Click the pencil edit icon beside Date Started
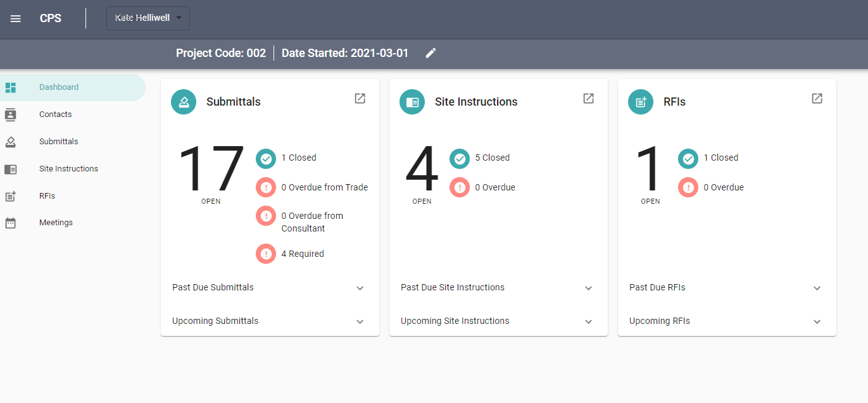Screen dimensions: 868x403 (431, 53)
